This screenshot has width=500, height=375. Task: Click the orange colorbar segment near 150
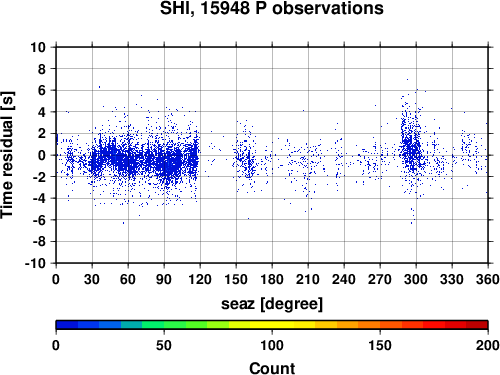tap(380, 325)
